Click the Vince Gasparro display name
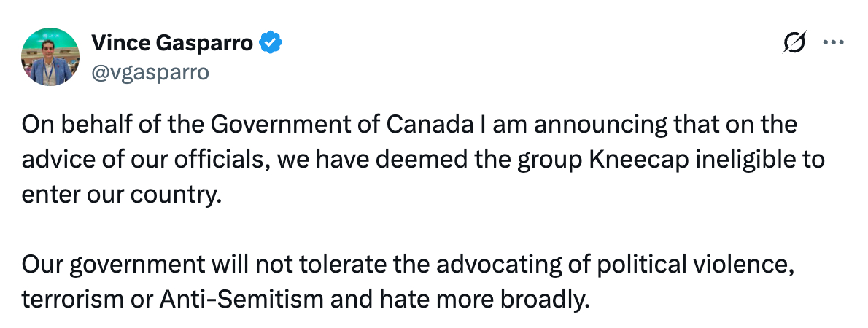868x328 pixels. [172, 44]
